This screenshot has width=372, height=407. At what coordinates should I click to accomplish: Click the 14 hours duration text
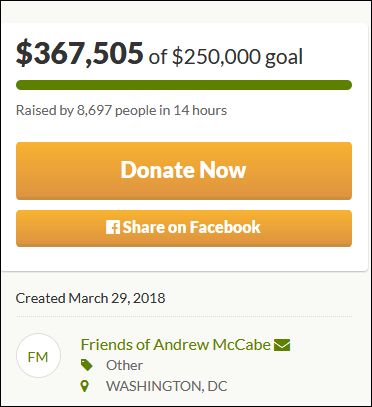pos(200,111)
